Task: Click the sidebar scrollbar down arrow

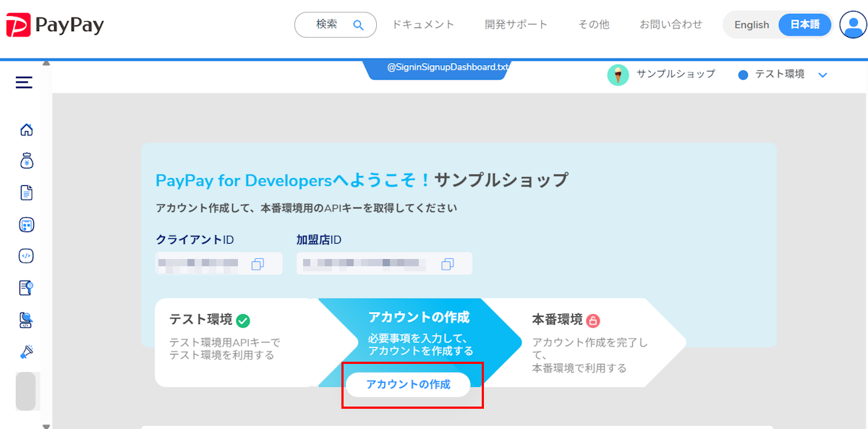Action: pos(46,425)
